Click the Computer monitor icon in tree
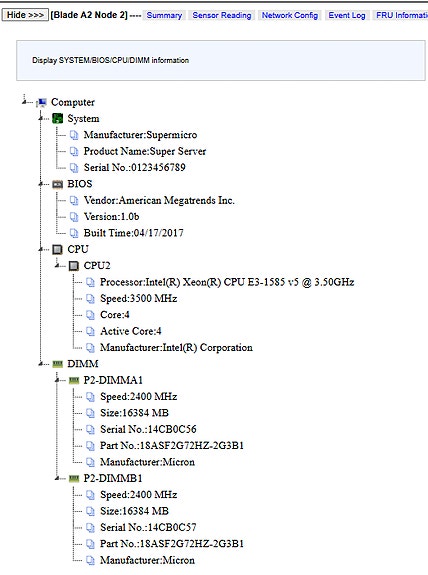 coord(42,102)
